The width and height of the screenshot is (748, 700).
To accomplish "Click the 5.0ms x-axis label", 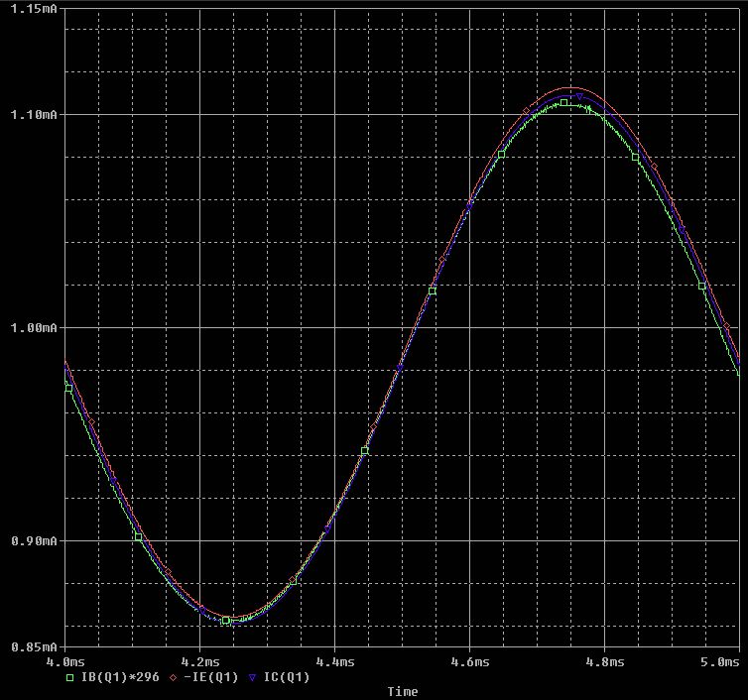I will tap(720, 662).
